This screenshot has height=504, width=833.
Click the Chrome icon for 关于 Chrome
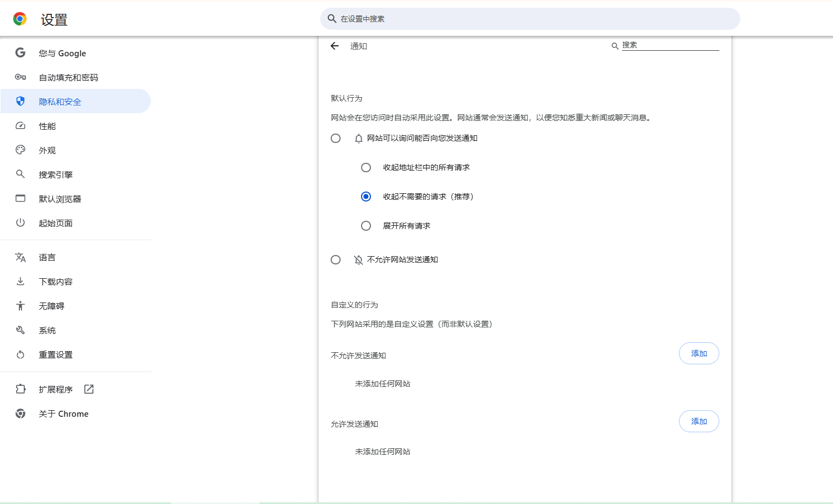(20, 413)
